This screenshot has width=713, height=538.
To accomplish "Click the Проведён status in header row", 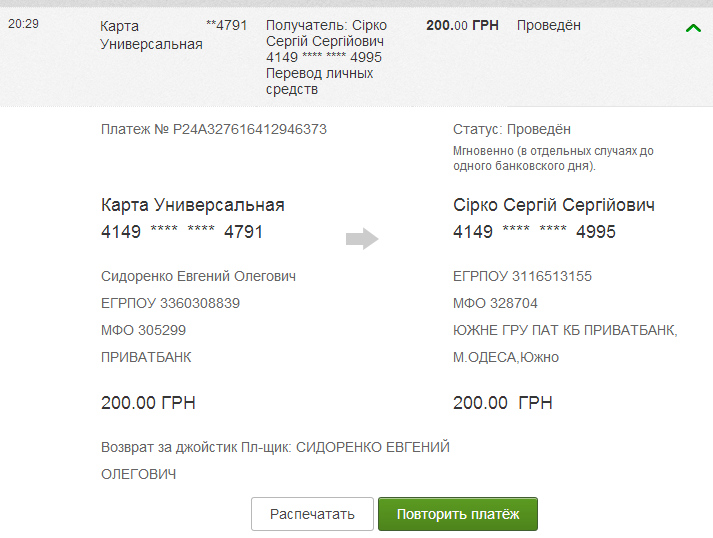I will 548,26.
